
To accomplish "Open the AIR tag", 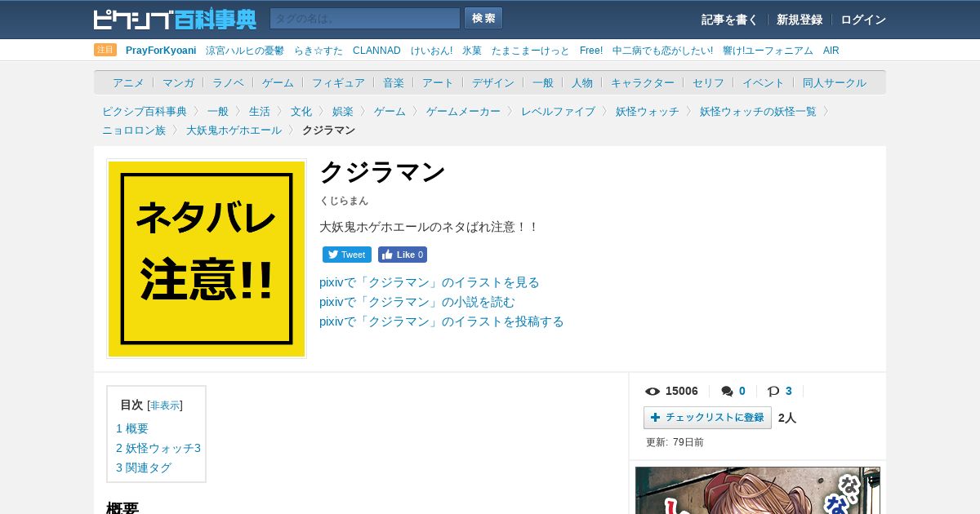I will pos(831,51).
